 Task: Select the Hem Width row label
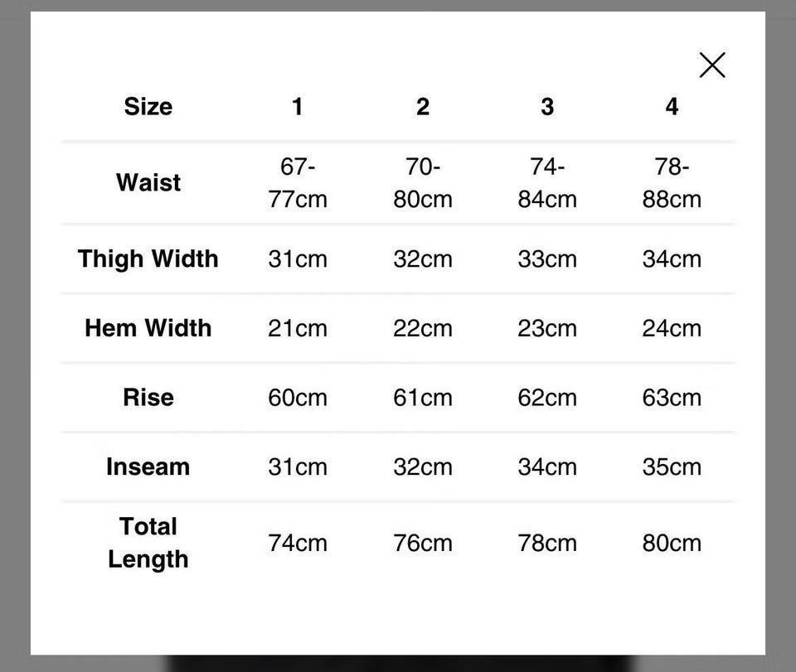[148, 327]
